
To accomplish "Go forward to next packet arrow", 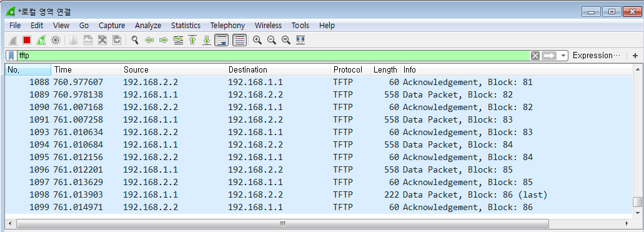I will pos(164,40).
